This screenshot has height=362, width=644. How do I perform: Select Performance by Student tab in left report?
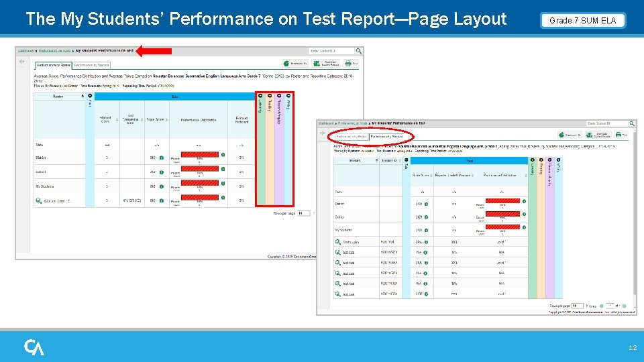92,65
